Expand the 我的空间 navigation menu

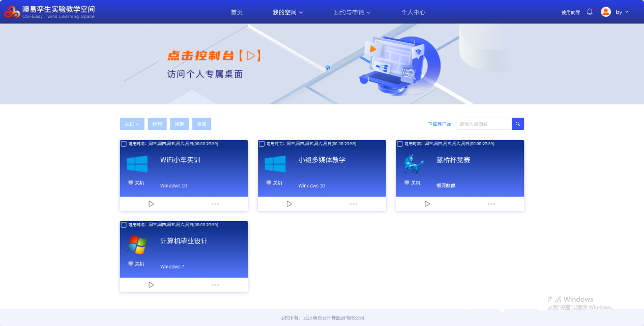coord(287,12)
